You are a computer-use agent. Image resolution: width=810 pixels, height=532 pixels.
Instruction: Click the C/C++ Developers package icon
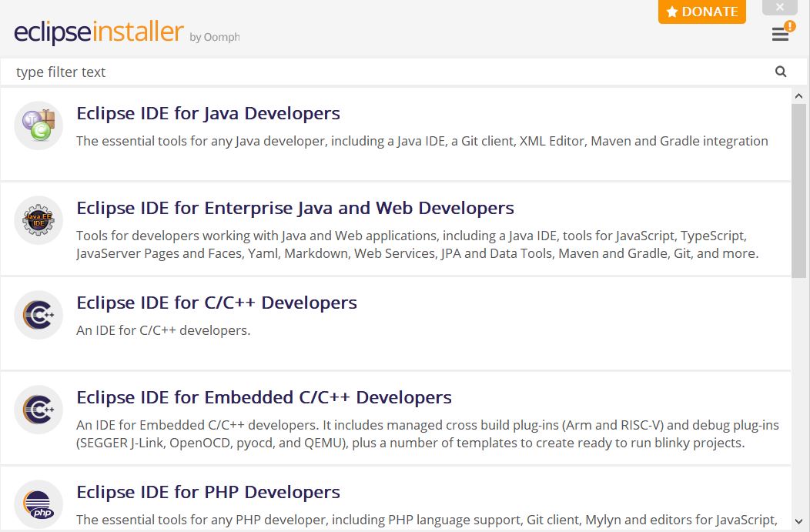click(38, 315)
